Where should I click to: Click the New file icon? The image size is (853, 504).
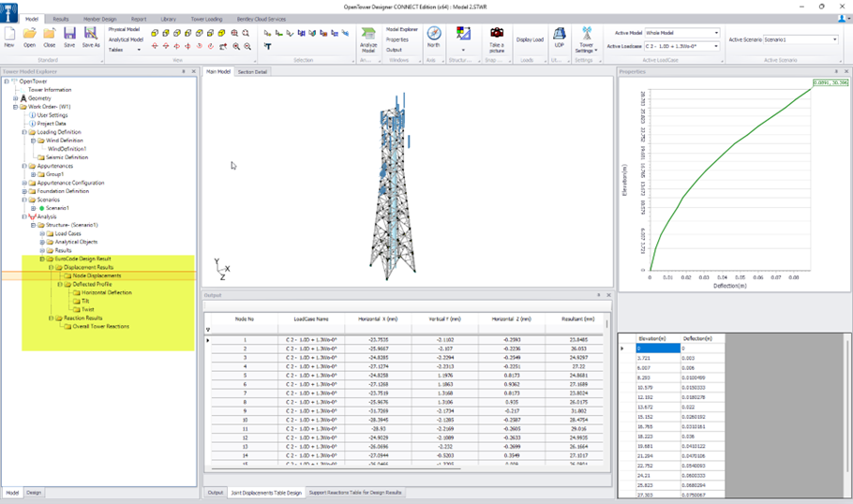click(x=9, y=35)
